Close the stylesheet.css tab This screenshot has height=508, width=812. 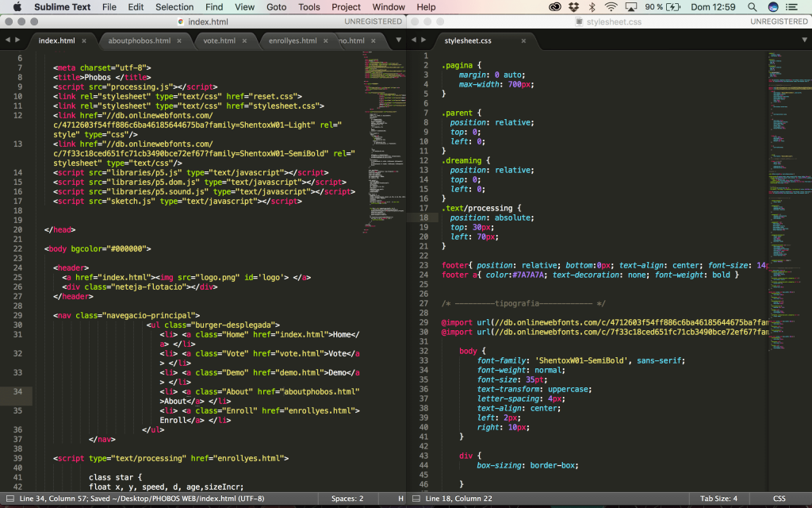click(x=523, y=40)
